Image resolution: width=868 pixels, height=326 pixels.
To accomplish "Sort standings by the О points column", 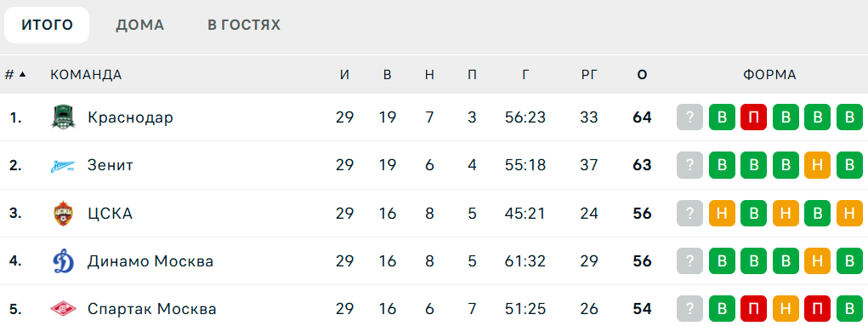I will [x=642, y=75].
